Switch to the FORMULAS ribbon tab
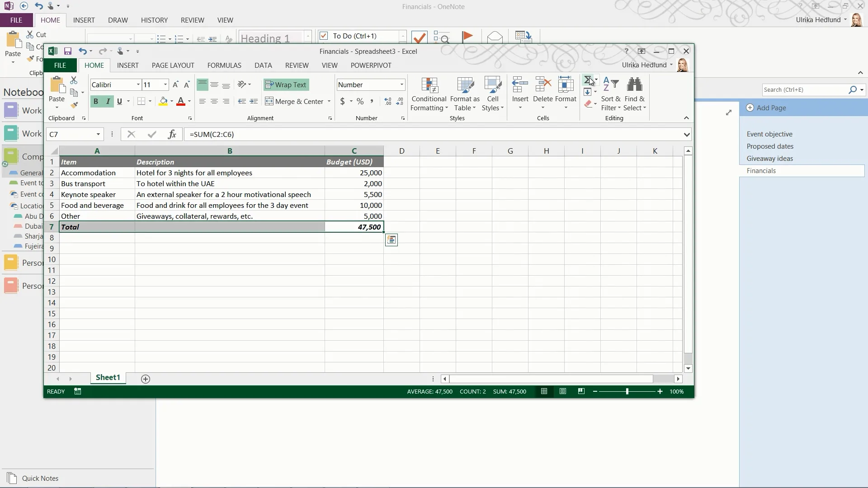Screen dimensions: 868x488 point(225,65)
